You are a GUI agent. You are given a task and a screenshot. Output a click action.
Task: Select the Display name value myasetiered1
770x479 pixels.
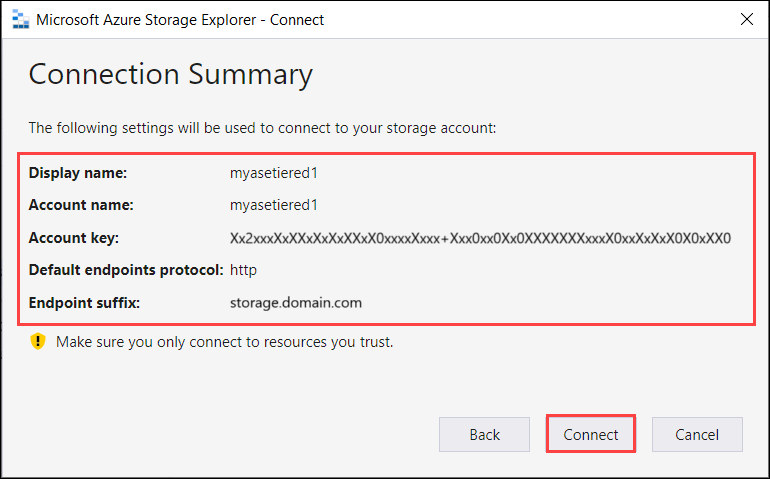pyautogui.click(x=274, y=173)
